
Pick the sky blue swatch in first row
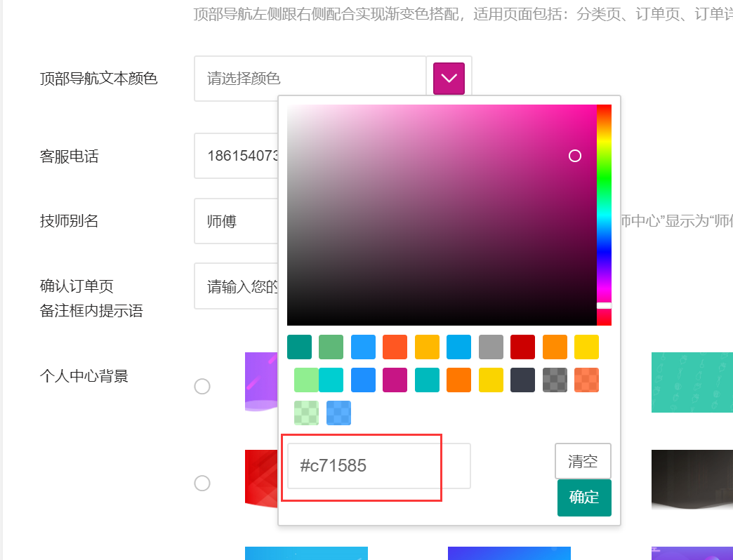coord(458,347)
